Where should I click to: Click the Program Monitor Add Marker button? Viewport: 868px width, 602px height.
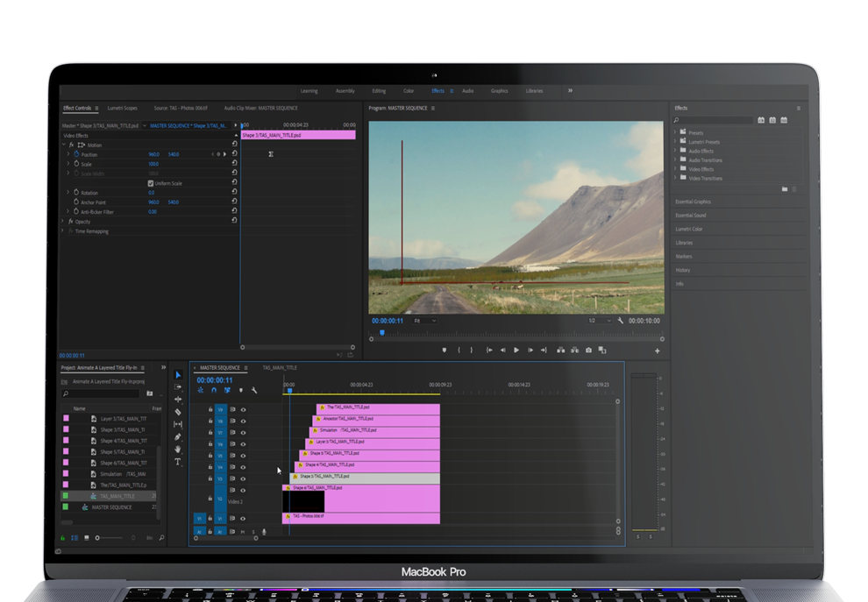[444, 351]
